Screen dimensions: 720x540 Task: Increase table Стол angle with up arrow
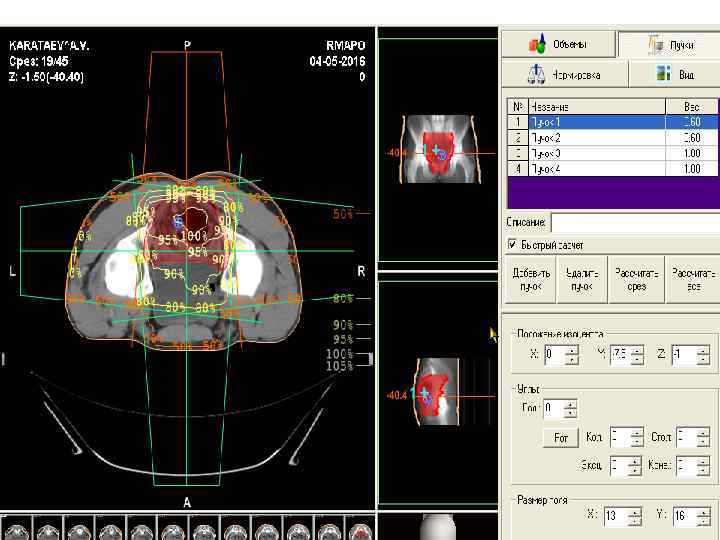pyautogui.click(x=703, y=433)
